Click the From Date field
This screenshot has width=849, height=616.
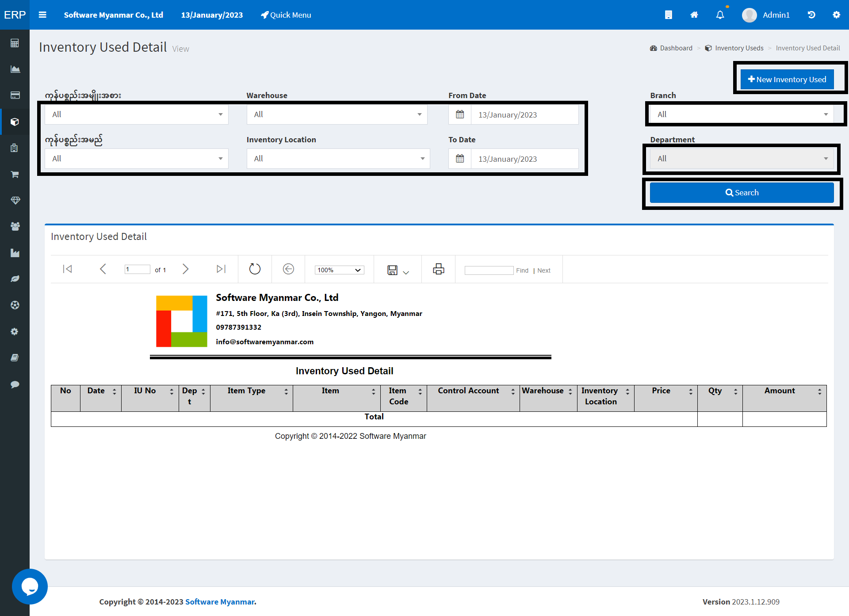[524, 114]
